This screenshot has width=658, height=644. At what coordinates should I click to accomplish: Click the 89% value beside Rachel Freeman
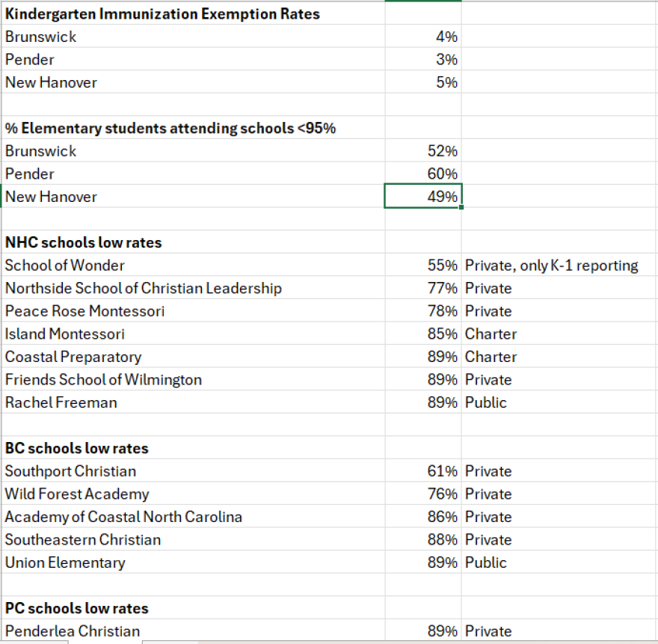point(422,402)
